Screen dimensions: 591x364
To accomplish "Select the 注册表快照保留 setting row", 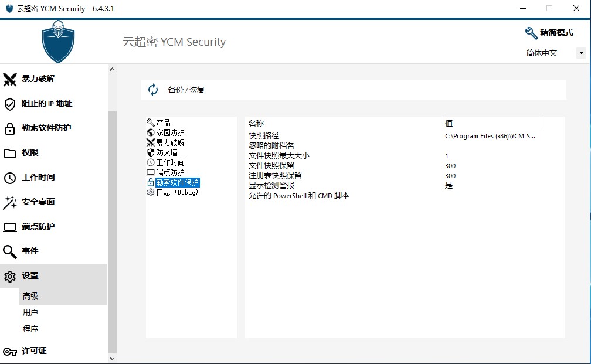I will pos(275,175).
